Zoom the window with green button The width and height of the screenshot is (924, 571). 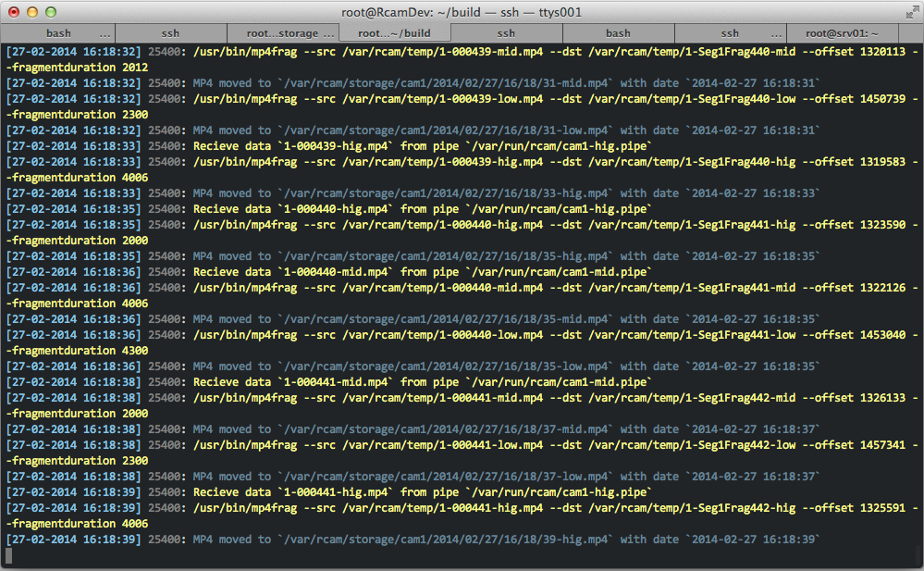point(51,12)
